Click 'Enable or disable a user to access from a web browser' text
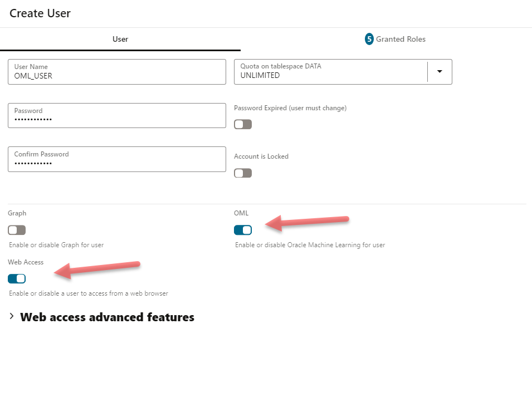This screenshot has height=417, width=532. click(89, 293)
